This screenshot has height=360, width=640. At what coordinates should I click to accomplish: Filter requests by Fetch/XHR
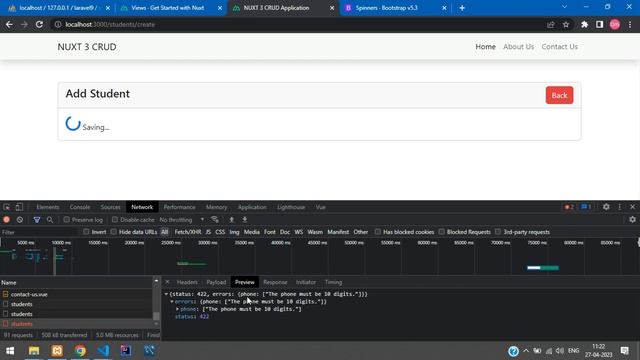pyautogui.click(x=188, y=232)
